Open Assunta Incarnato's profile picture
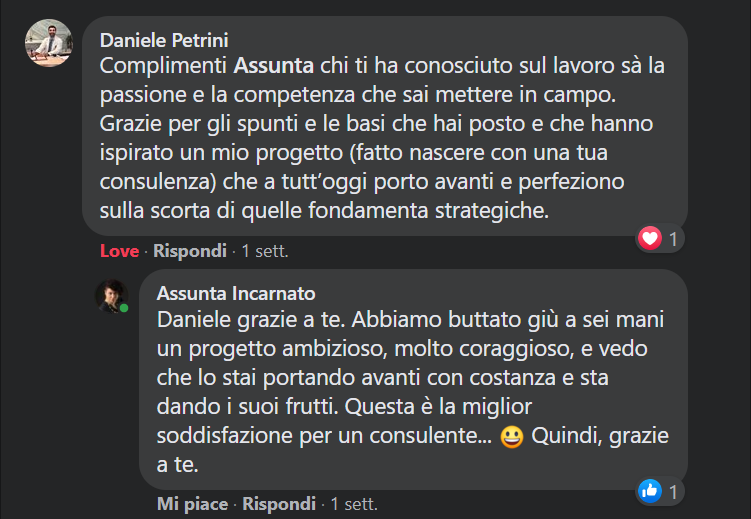751x519 pixels. click(111, 295)
